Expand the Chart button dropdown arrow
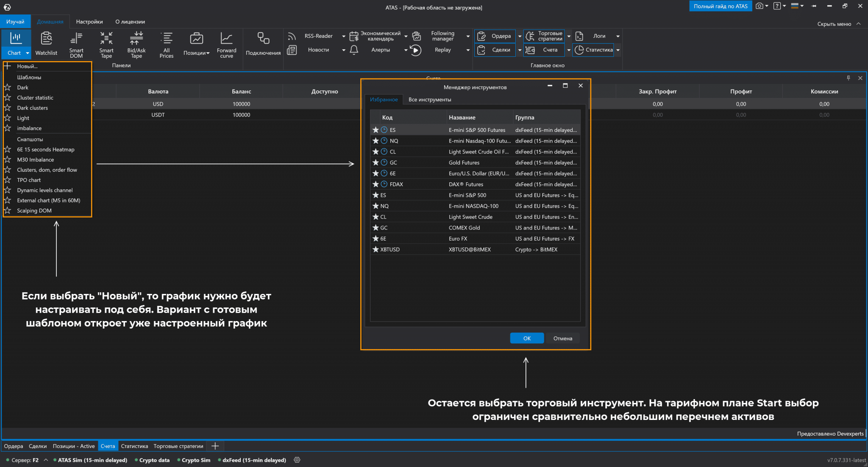868x467 pixels. click(x=28, y=53)
